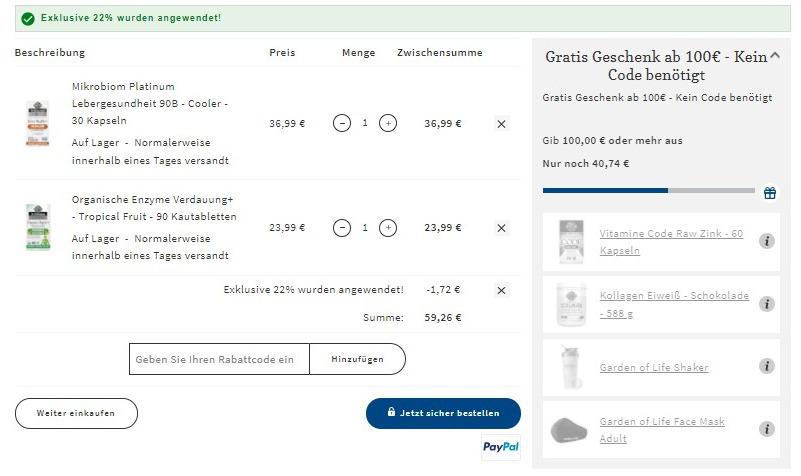Open Vitamine Code Raw Zink link
Viewport: 801px width, 476px height.
point(671,242)
